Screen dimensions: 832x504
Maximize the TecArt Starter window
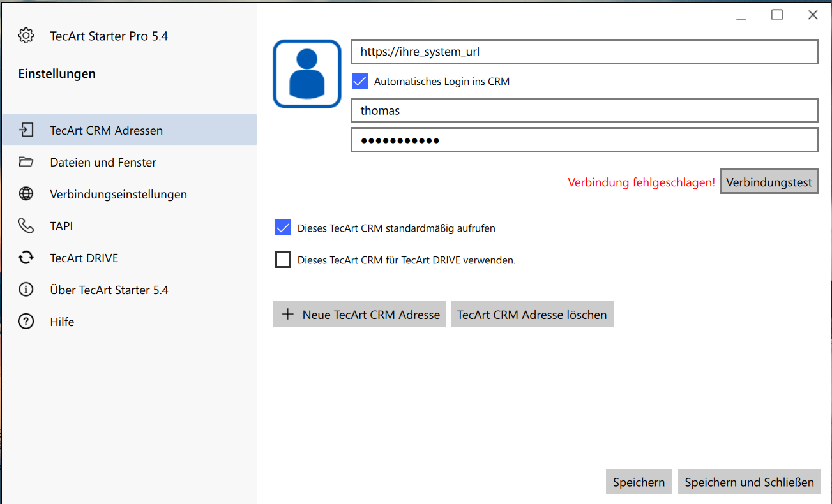click(777, 15)
